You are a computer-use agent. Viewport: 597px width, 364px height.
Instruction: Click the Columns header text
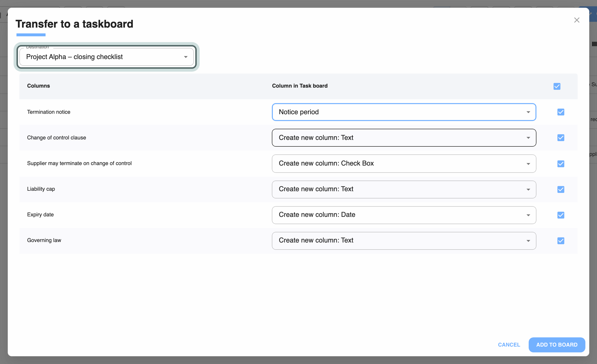click(x=39, y=86)
